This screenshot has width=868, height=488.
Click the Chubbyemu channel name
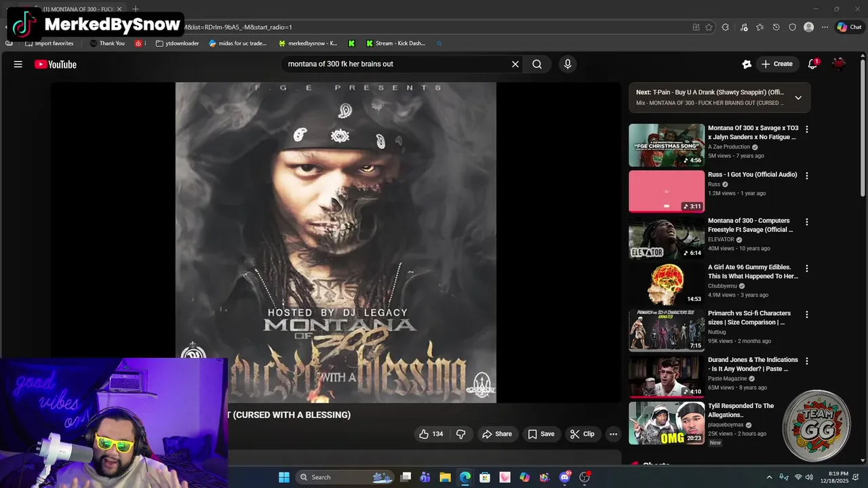pyautogui.click(x=722, y=286)
